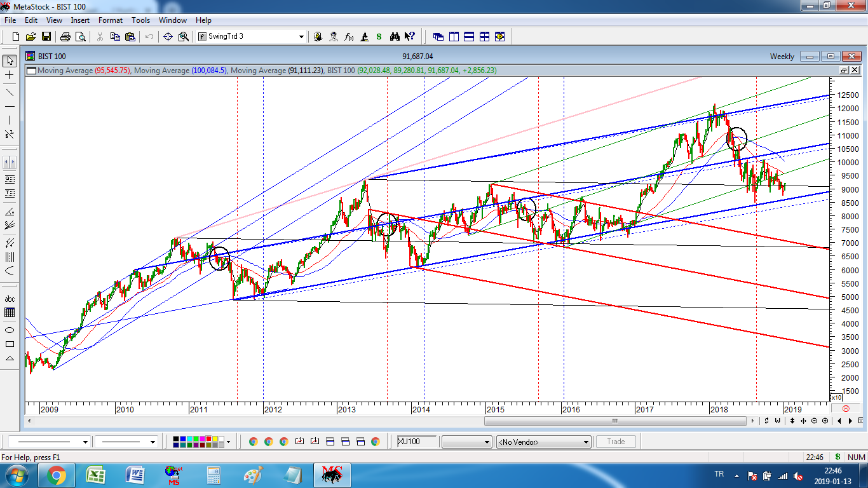
Task: Click the Choose Security target icon
Action: (168, 37)
